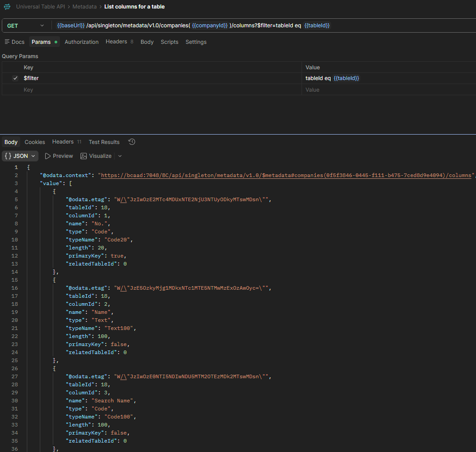Click the Query Params heading
476x452 pixels.
point(20,56)
